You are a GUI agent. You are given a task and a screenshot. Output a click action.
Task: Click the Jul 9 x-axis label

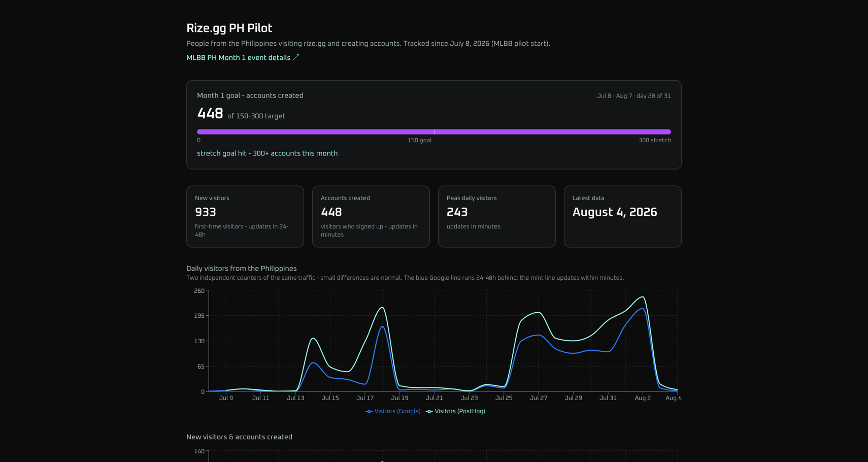(226, 398)
